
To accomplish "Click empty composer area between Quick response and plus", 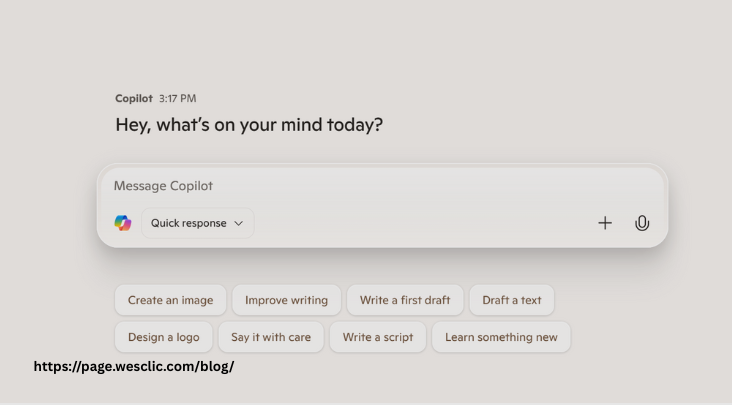I will [425, 223].
